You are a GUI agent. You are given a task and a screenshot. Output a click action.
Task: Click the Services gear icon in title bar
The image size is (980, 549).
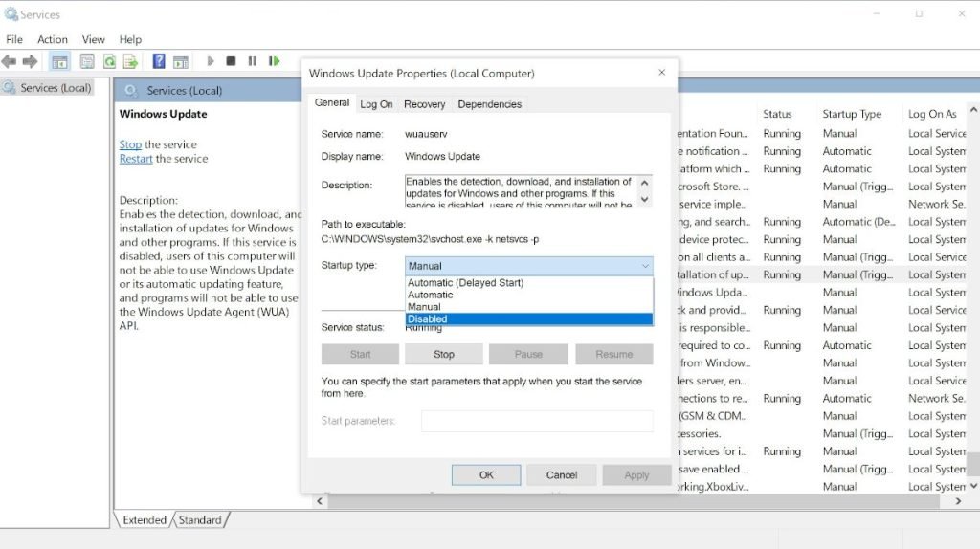click(x=11, y=13)
